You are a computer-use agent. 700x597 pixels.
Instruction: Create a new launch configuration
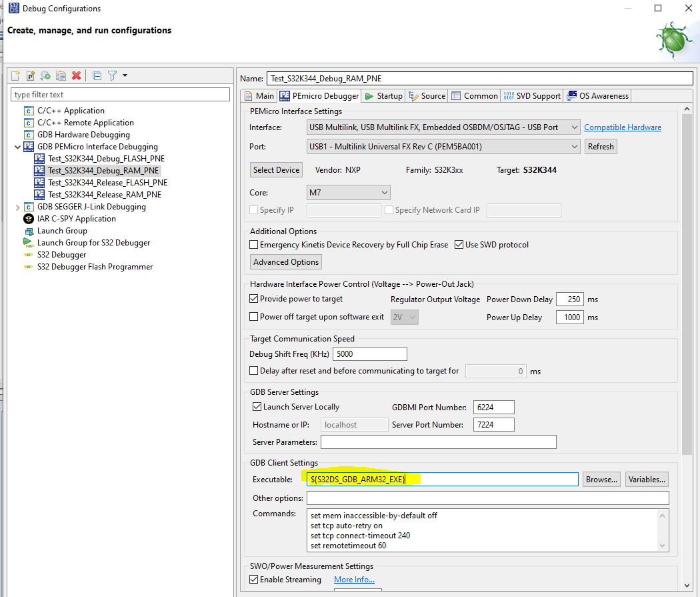pyautogui.click(x=15, y=75)
